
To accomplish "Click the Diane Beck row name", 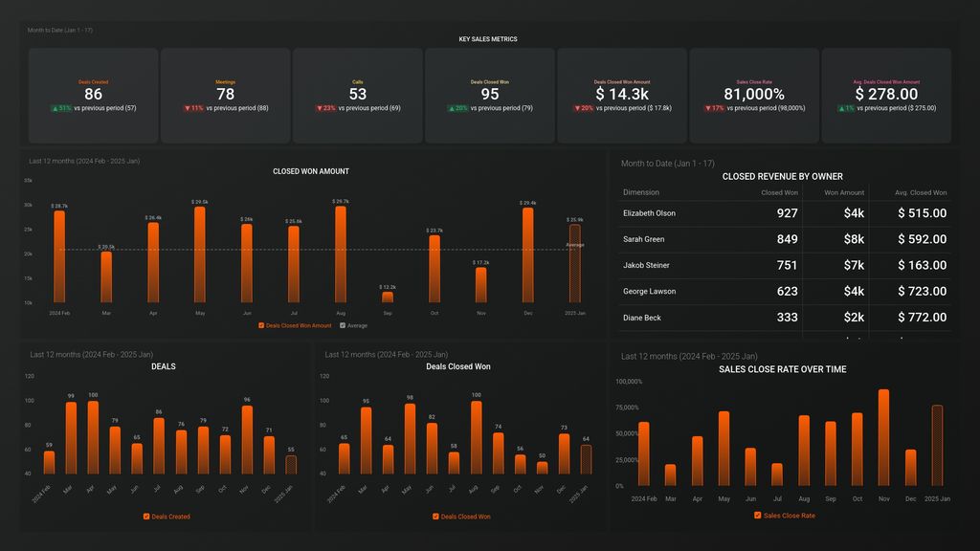I will point(642,318).
